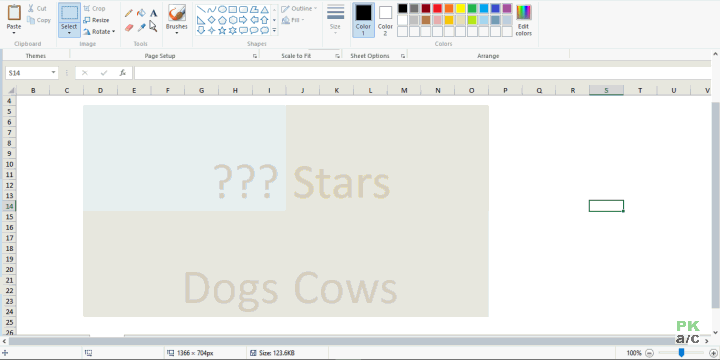Screen dimensions: 720x360
Task: Open Sheet Options dialog launcher
Action: click(x=403, y=56)
